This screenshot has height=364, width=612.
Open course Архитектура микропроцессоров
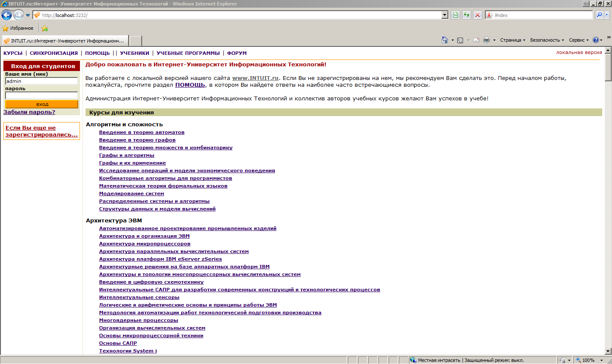click(145, 244)
